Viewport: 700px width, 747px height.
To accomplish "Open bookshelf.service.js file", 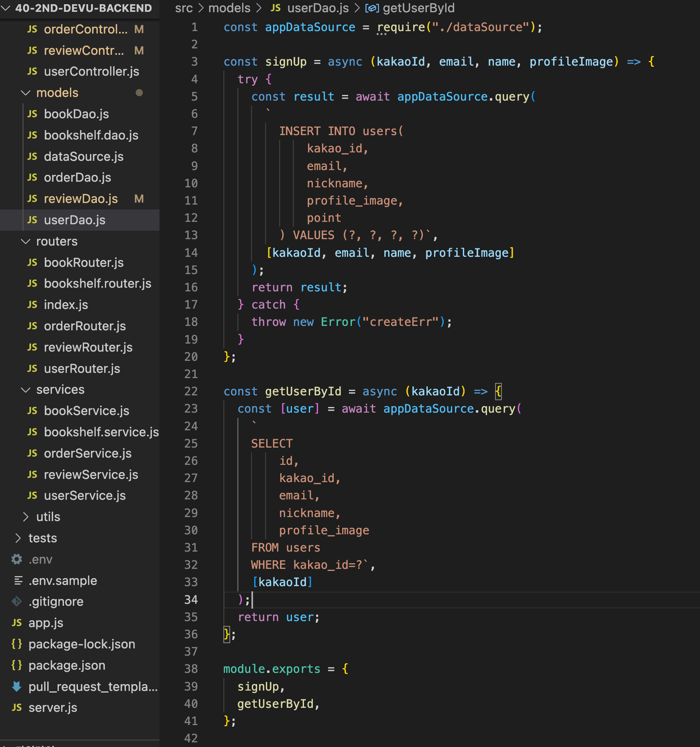I will click(101, 432).
